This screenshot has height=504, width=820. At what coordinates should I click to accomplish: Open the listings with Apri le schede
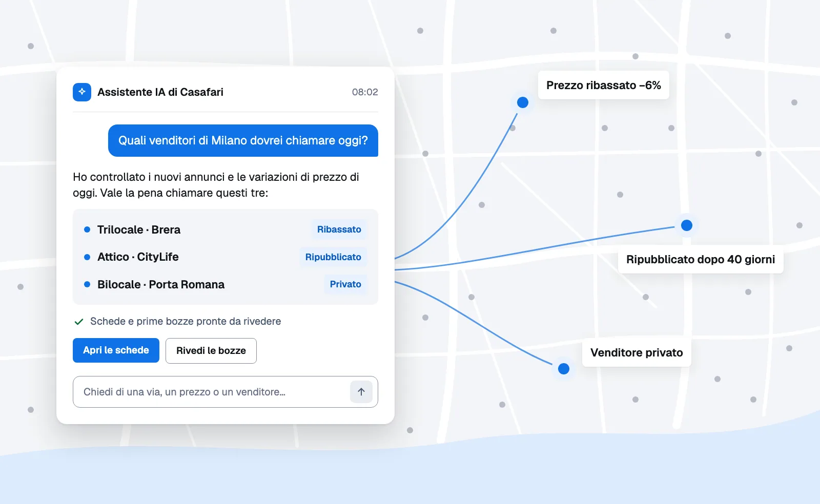coord(116,350)
